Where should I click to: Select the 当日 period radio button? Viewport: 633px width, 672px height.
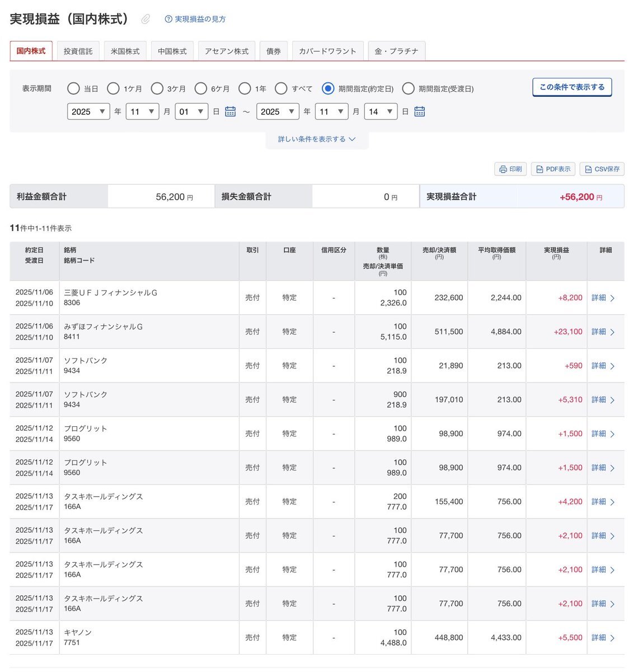click(73, 88)
